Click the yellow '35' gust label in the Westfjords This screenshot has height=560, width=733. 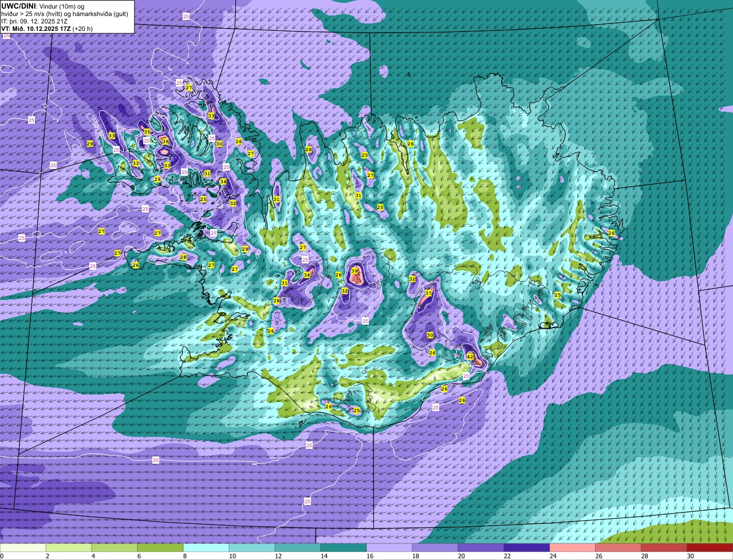click(x=147, y=132)
